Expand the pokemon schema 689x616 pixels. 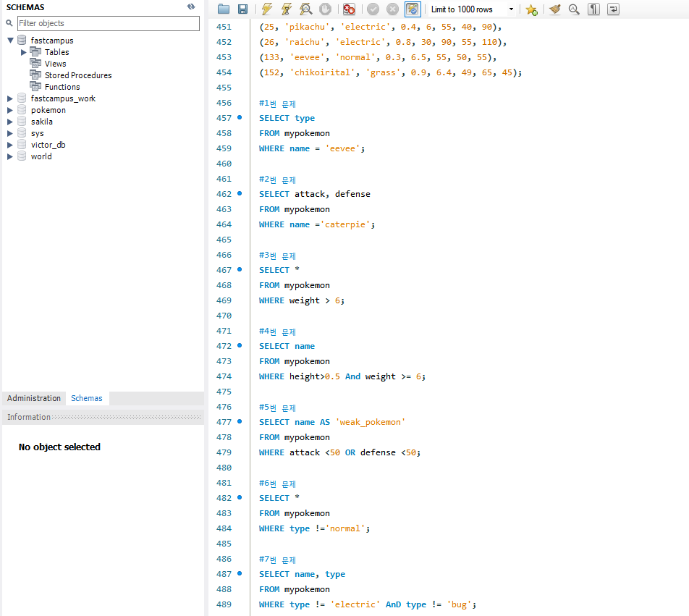coord(9,110)
